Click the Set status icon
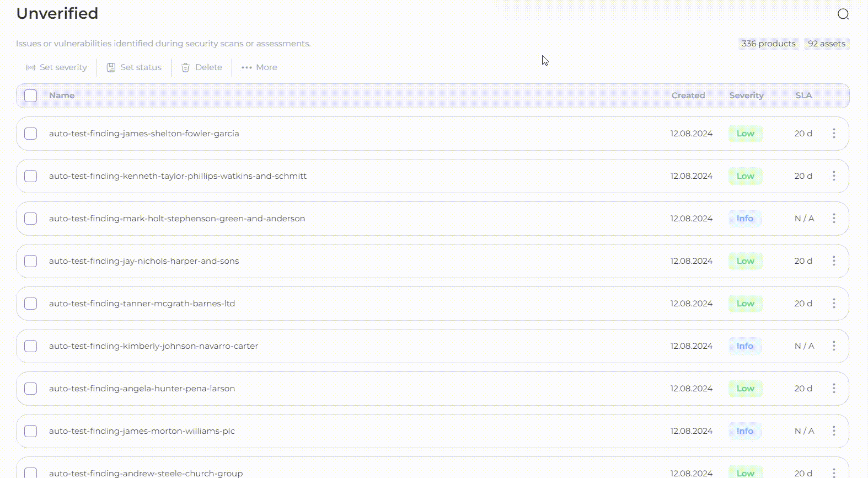This screenshot has height=478, width=868. pyautogui.click(x=111, y=67)
